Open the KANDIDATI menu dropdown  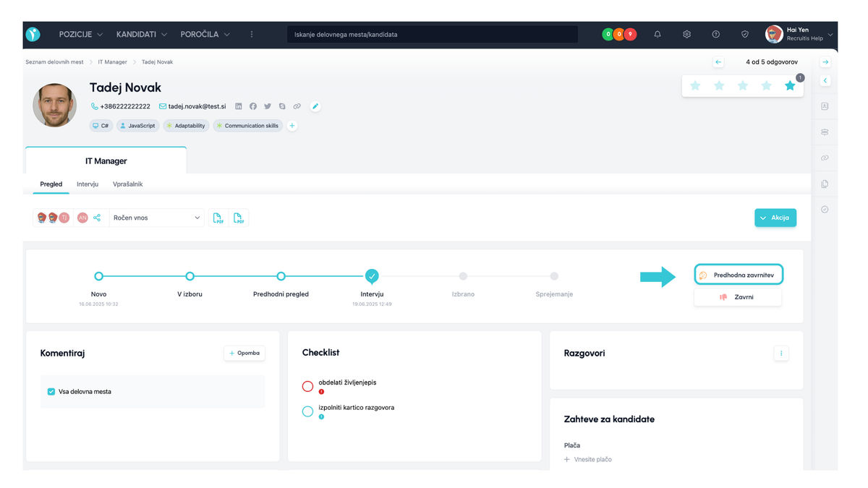pos(142,34)
